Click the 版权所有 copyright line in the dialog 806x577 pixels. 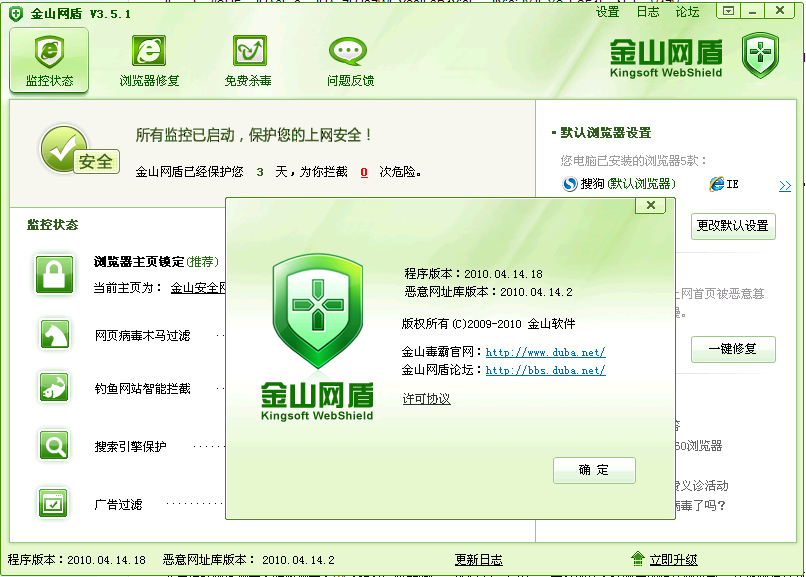[x=488, y=324]
